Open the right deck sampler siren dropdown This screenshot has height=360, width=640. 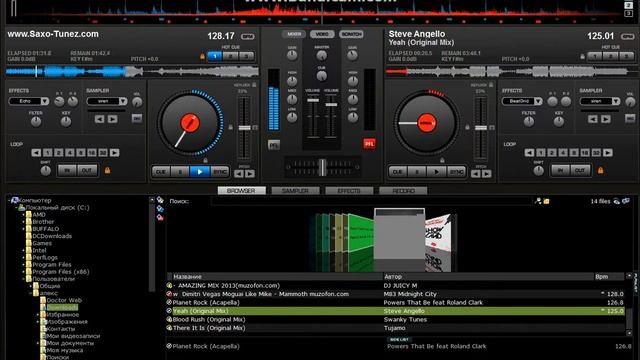coord(616,101)
